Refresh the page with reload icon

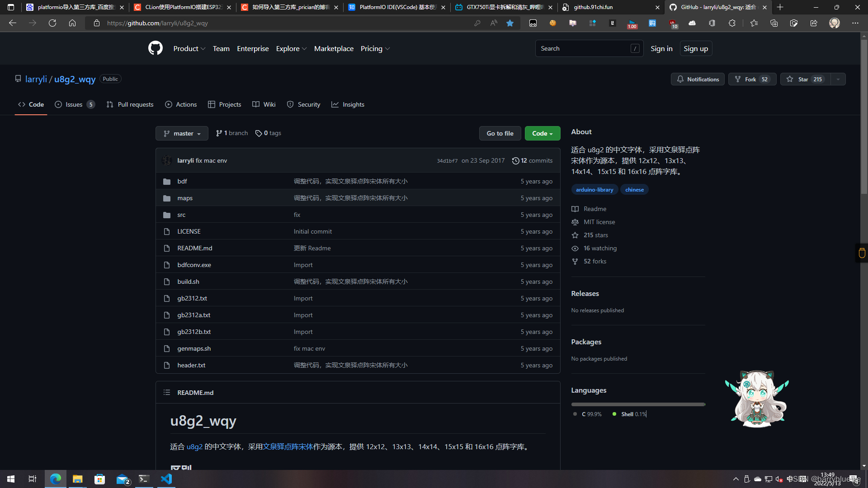tap(52, 23)
